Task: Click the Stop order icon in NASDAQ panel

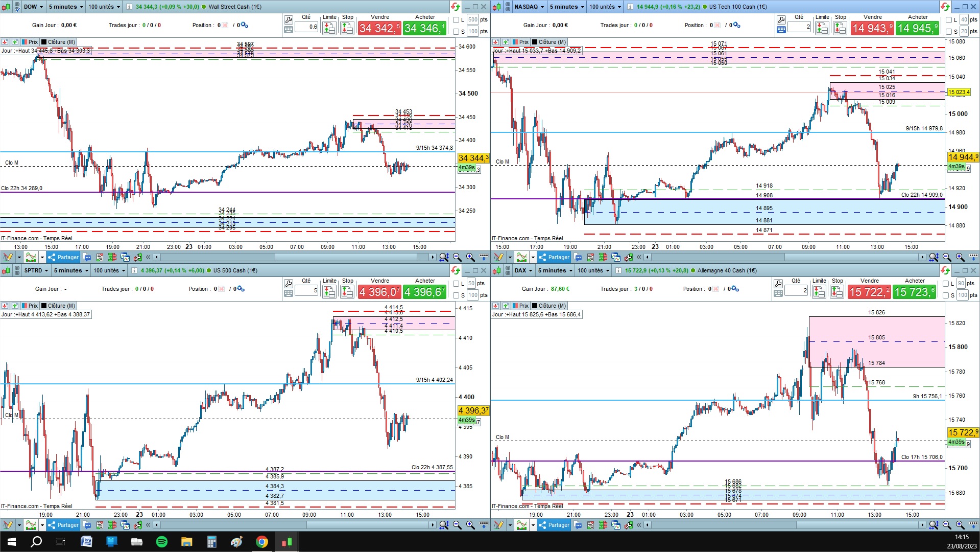Action: pos(840,28)
